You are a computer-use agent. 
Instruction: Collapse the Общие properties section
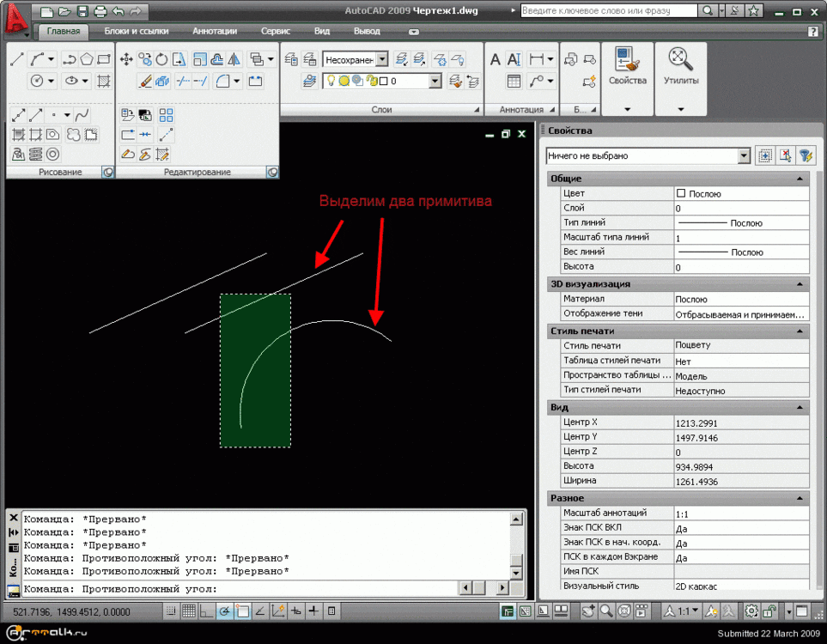[x=800, y=179]
